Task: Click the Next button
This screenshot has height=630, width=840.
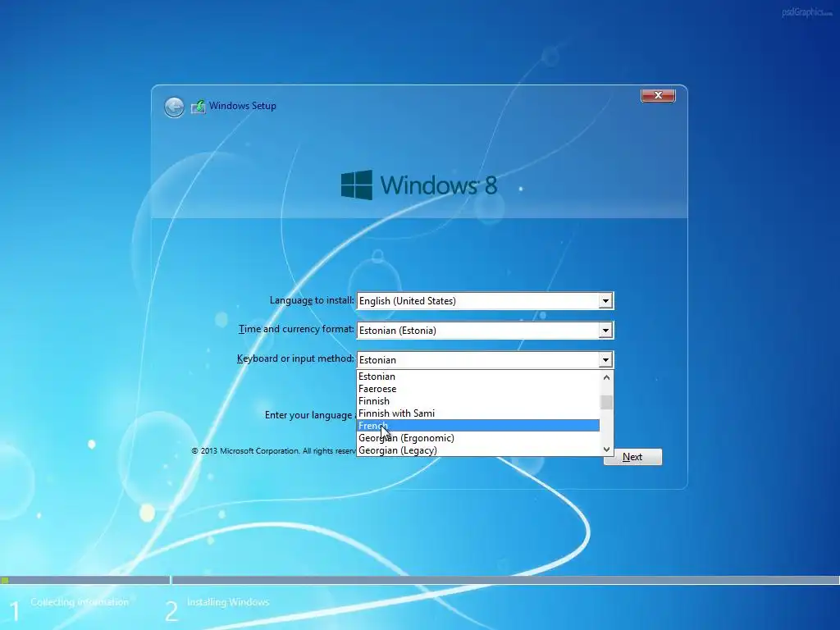Action: tap(632, 457)
